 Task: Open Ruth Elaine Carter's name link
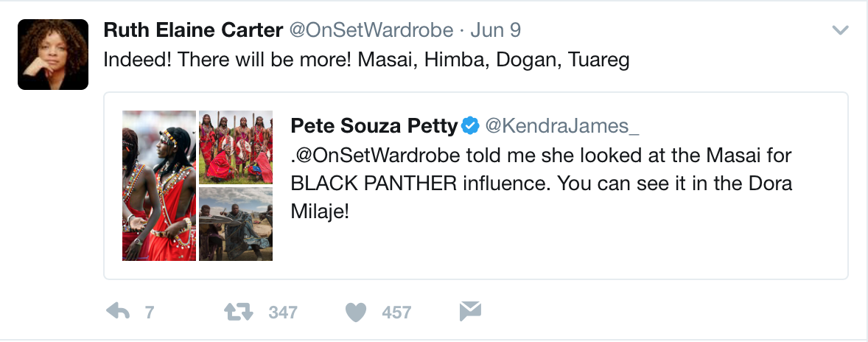[193, 30]
